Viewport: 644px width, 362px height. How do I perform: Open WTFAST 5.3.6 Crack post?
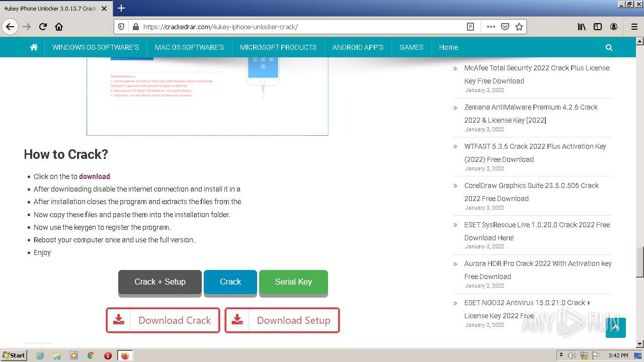pyautogui.click(x=535, y=153)
